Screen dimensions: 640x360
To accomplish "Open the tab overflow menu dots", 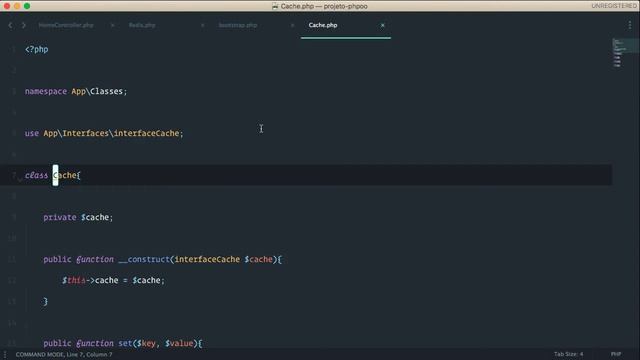I will coord(630,25).
